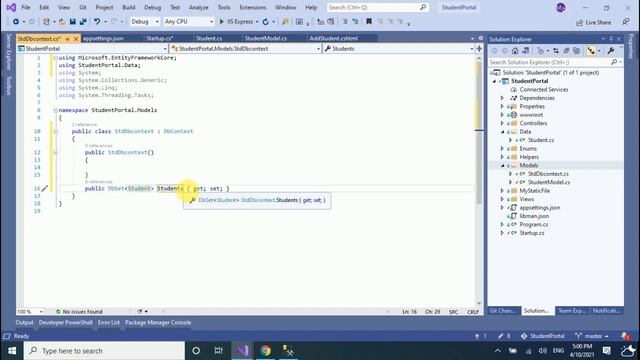Open the 100 % zoom dropdown
Screen dimensions: 640x360
pyautogui.click(x=30, y=311)
